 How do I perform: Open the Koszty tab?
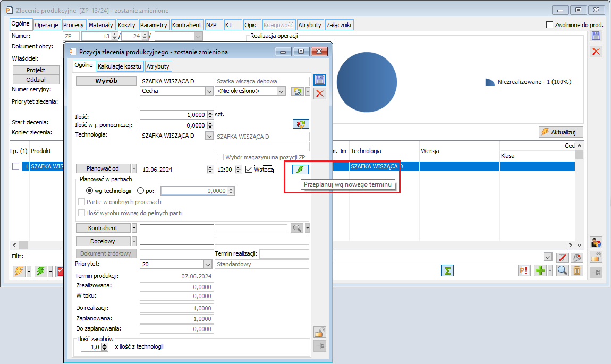pyautogui.click(x=126, y=25)
